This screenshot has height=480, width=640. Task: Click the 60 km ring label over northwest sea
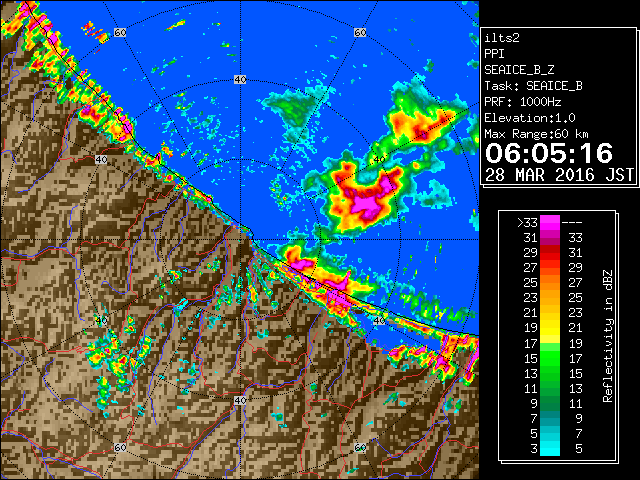tap(120, 32)
